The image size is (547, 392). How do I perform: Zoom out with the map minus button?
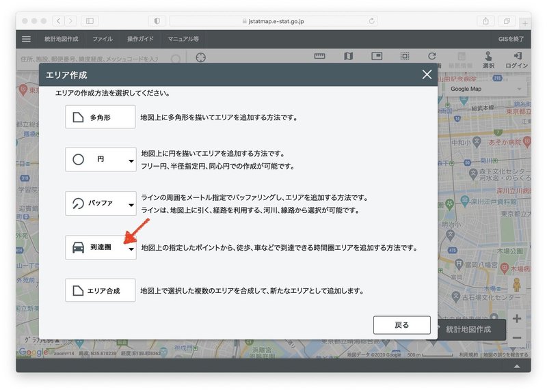tap(517, 337)
